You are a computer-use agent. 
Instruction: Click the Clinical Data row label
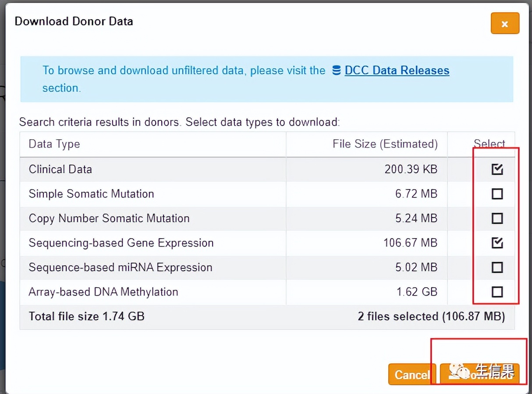click(x=60, y=169)
